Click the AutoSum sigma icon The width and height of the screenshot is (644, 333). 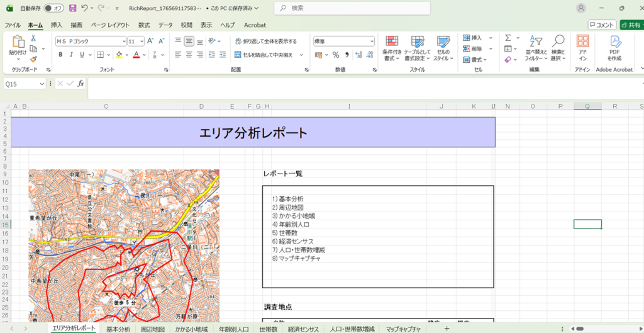point(508,38)
